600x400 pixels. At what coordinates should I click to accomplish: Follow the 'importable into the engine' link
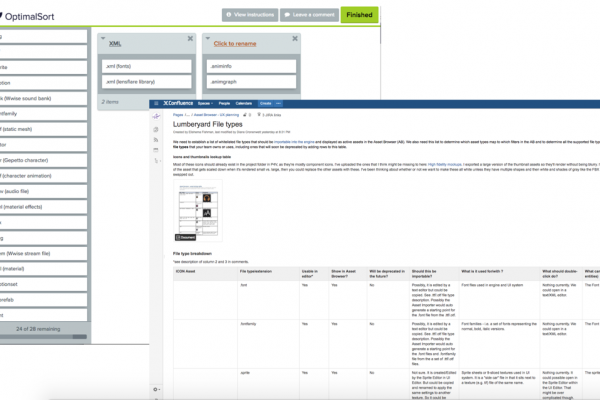(294, 142)
